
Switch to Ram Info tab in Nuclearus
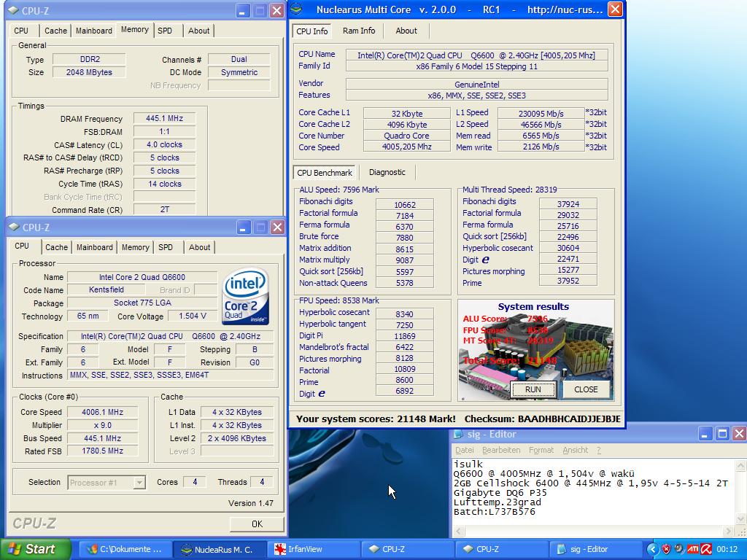359,31
